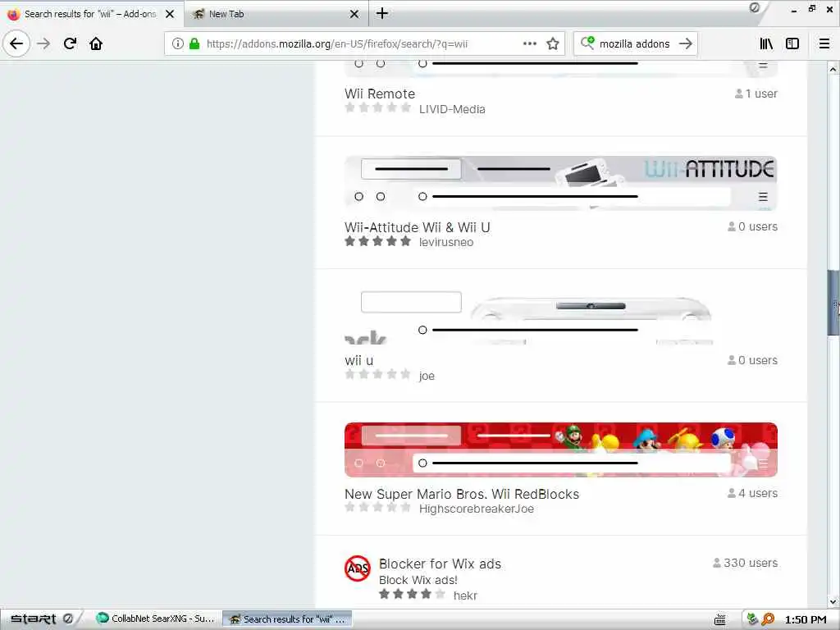The width and height of the screenshot is (840, 630).
Task: Click the forward navigation arrow
Action: [44, 43]
